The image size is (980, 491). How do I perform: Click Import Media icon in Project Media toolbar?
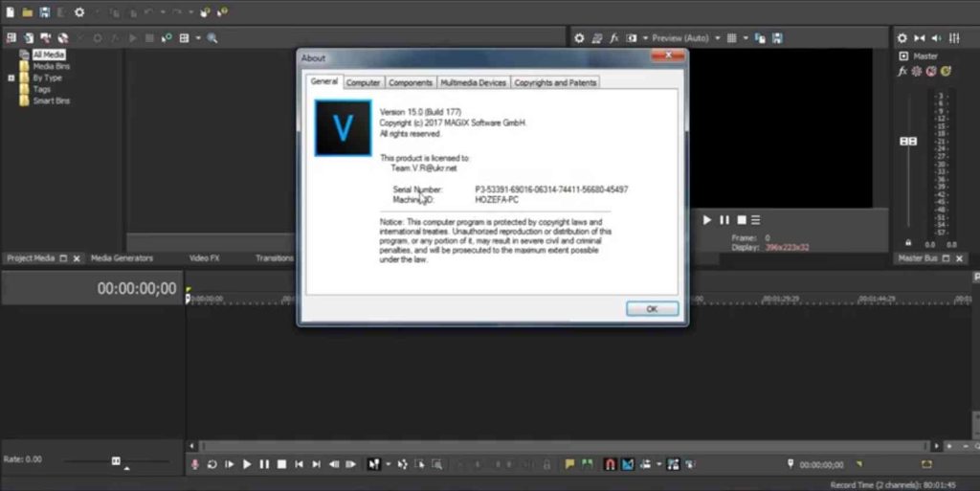pyautogui.click(x=11, y=38)
